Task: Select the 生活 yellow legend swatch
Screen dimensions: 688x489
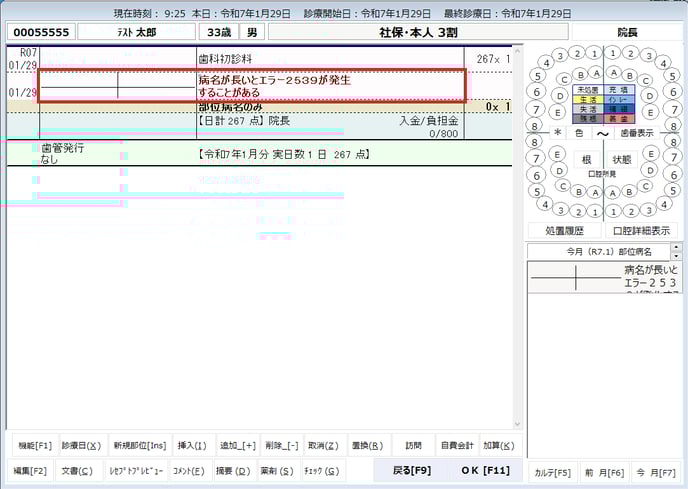Action: click(x=587, y=100)
